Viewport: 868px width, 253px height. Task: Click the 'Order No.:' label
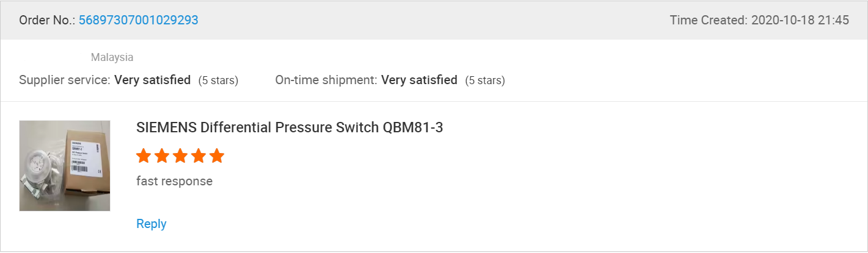(x=47, y=20)
